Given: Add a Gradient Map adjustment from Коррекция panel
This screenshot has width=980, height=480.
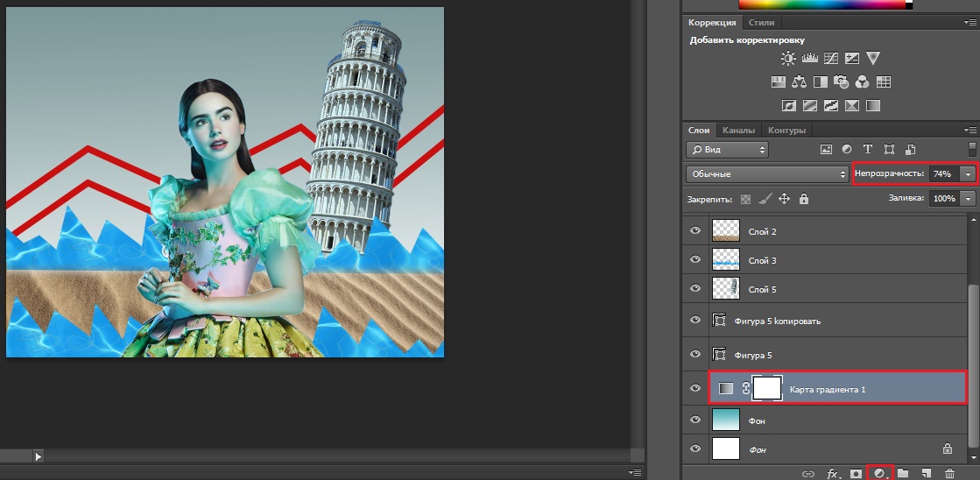Looking at the screenshot, I should click(873, 106).
